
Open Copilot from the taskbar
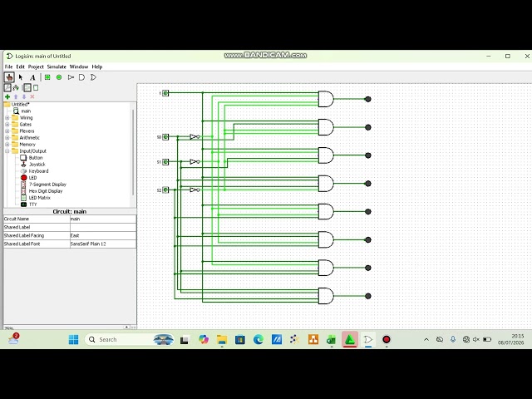204,339
